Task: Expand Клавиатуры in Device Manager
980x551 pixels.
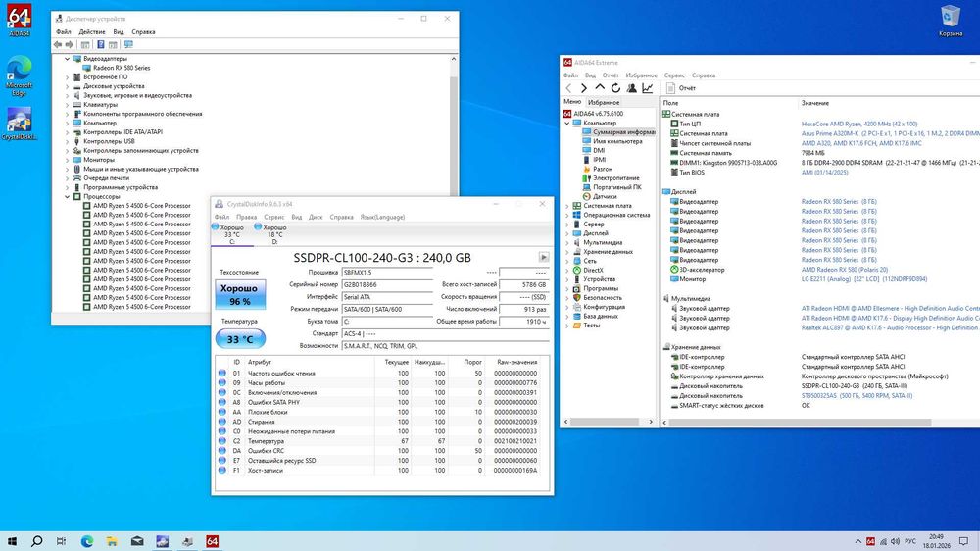Action: 67,105
